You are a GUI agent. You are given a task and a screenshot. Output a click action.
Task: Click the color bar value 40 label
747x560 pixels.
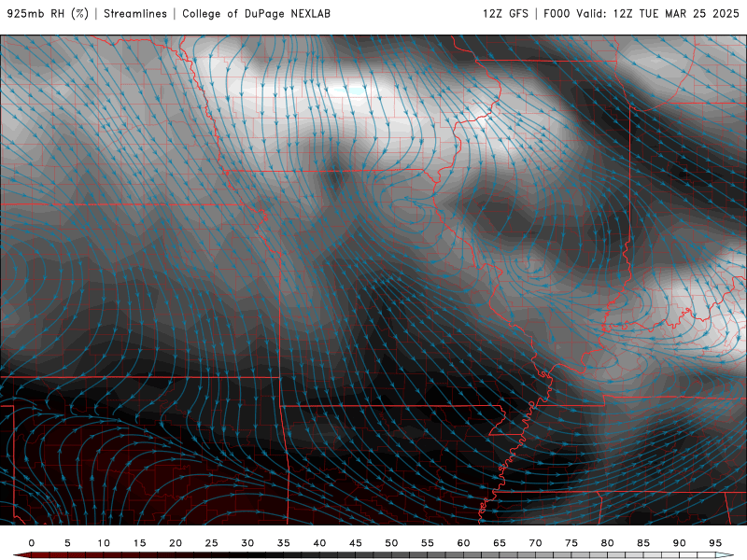pos(319,543)
